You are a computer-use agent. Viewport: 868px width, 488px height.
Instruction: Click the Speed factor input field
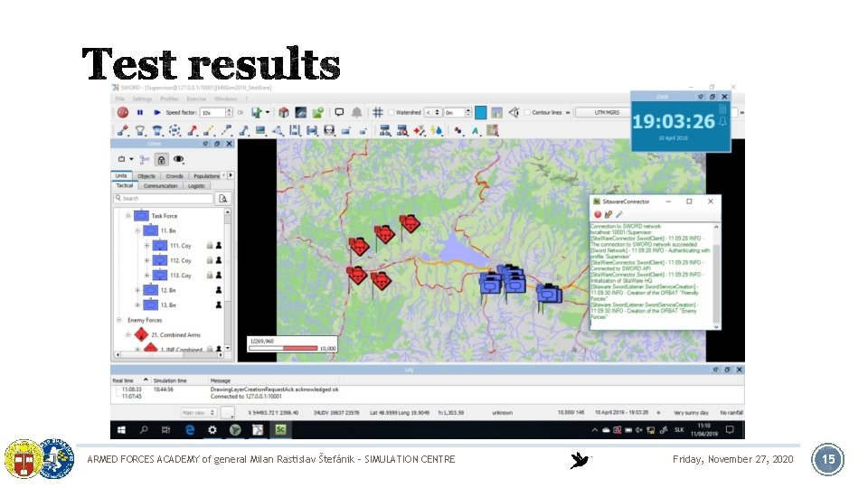click(212, 112)
